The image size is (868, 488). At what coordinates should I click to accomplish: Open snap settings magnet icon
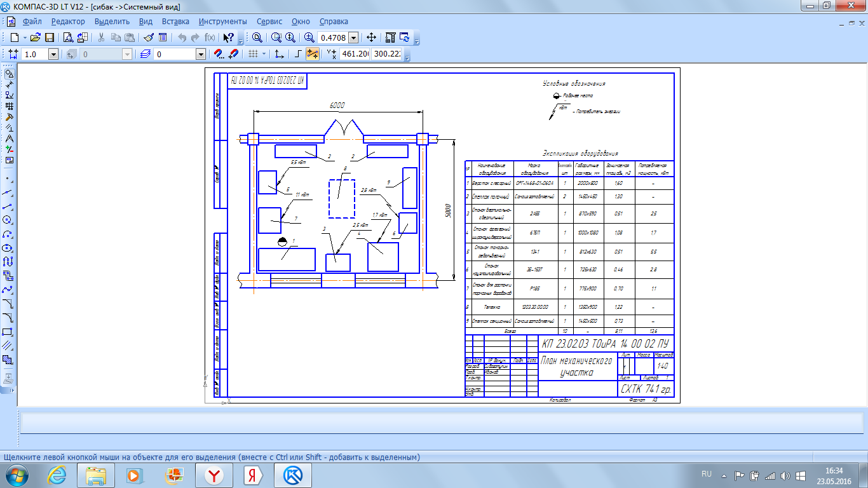pyautogui.click(x=219, y=55)
